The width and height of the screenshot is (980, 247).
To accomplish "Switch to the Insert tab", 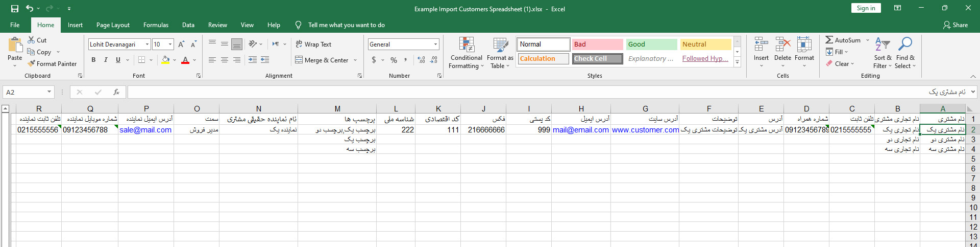I will (x=75, y=25).
